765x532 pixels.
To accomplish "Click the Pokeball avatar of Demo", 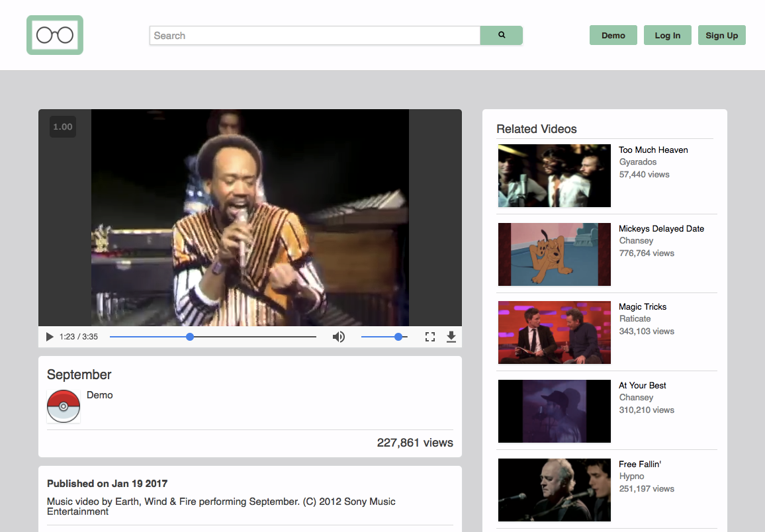I will coord(64,406).
